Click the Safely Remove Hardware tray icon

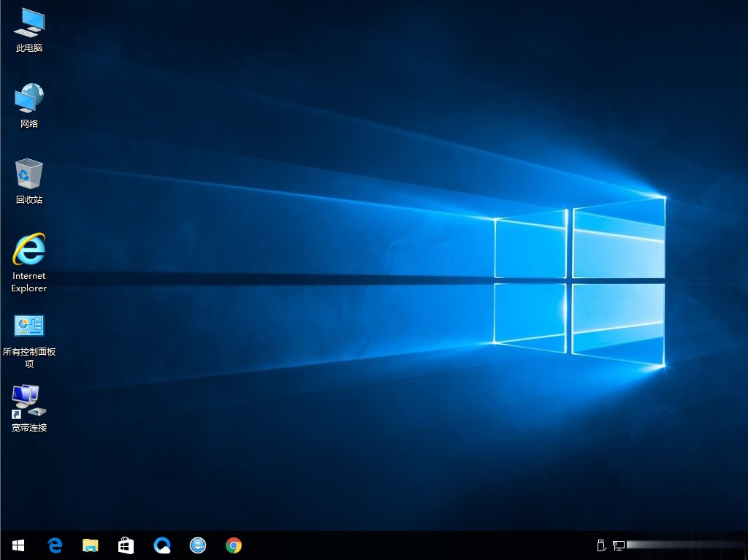click(600, 545)
